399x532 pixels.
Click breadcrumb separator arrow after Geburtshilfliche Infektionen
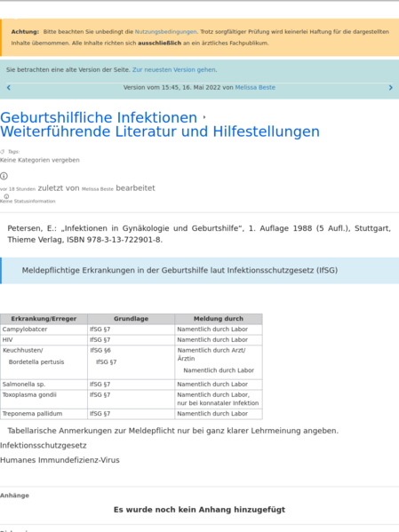point(204,117)
